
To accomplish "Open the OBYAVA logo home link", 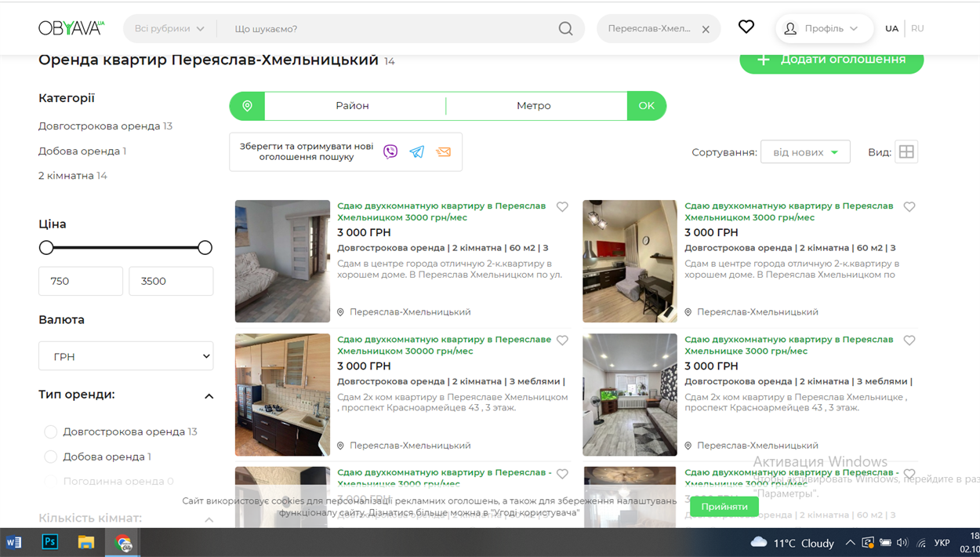I will click(71, 28).
